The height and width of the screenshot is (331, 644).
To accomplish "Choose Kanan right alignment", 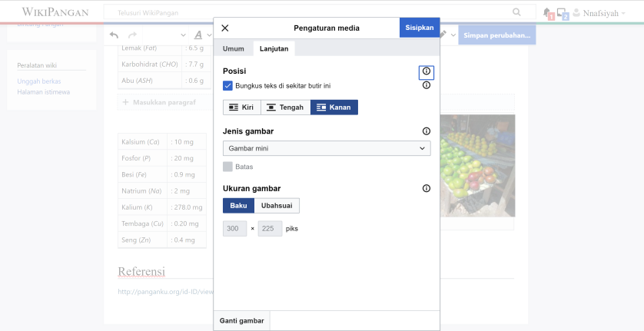I will pos(334,108).
